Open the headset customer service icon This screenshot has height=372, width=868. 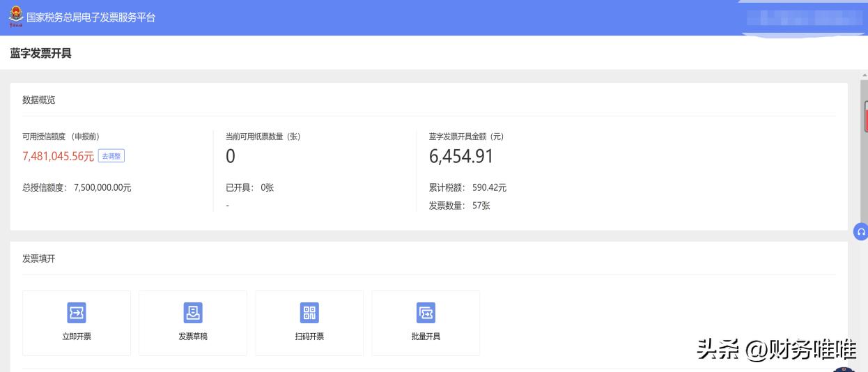pos(861,232)
